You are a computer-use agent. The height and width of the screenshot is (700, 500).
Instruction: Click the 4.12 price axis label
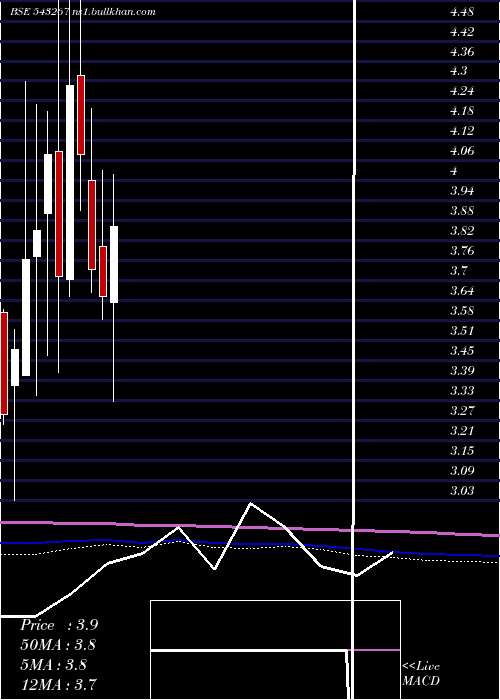[x=462, y=131]
